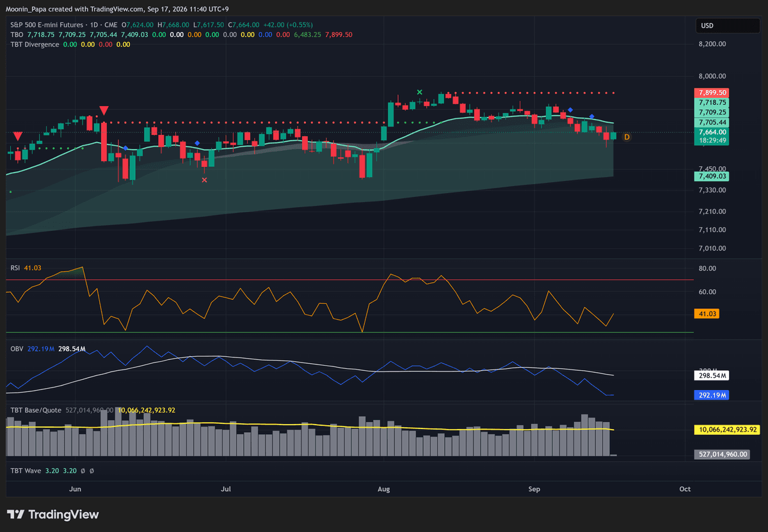Click the 7,409.03 price axis label
Screen dimensions: 768x532
pyautogui.click(x=712, y=176)
